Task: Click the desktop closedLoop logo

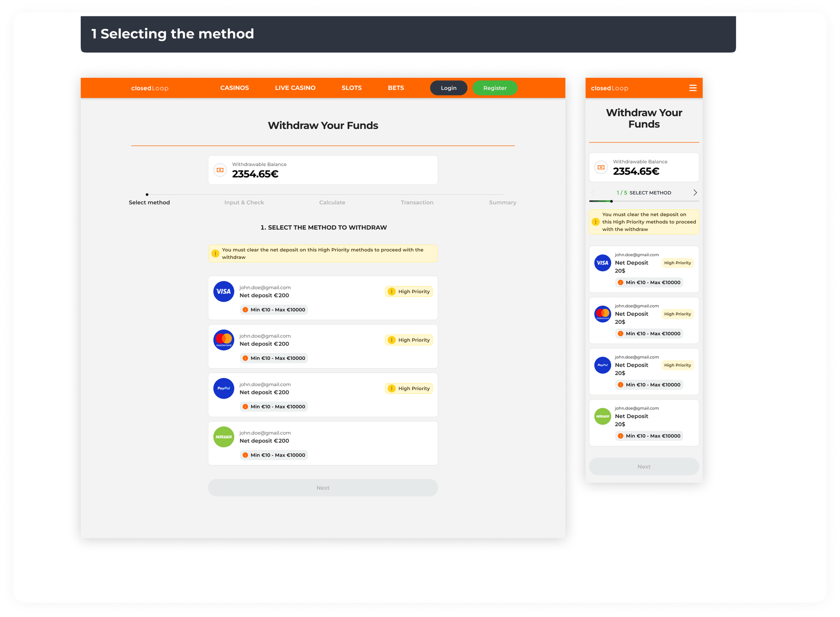Action: [x=150, y=88]
